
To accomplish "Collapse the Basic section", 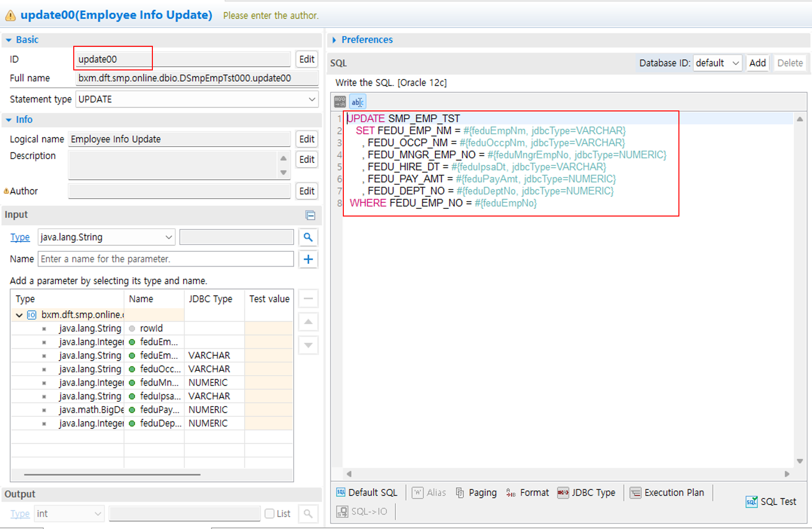I will click(x=9, y=40).
